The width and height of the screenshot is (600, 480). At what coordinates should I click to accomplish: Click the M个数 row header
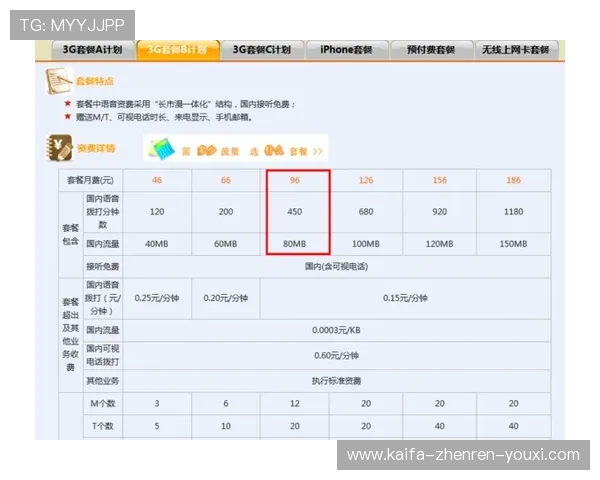point(103,404)
